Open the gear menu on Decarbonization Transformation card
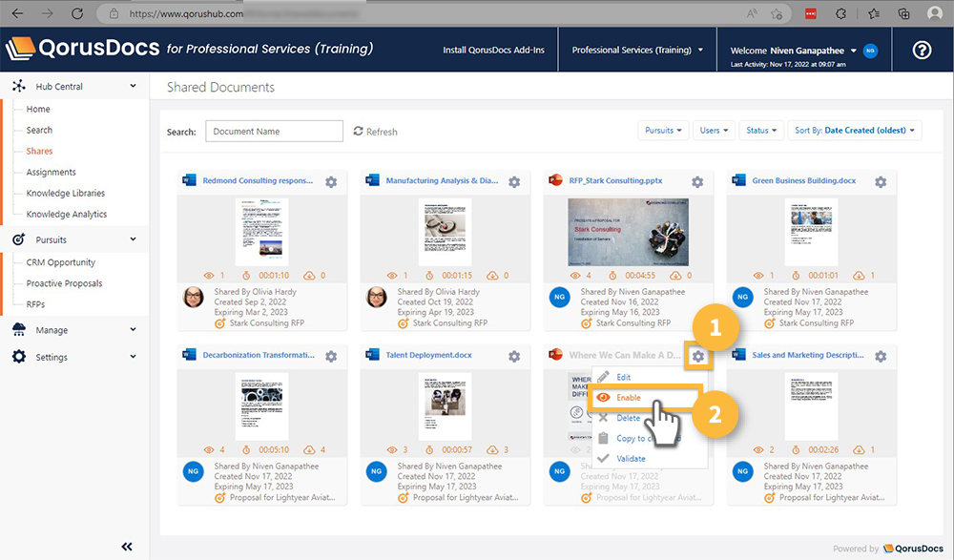 (x=331, y=356)
